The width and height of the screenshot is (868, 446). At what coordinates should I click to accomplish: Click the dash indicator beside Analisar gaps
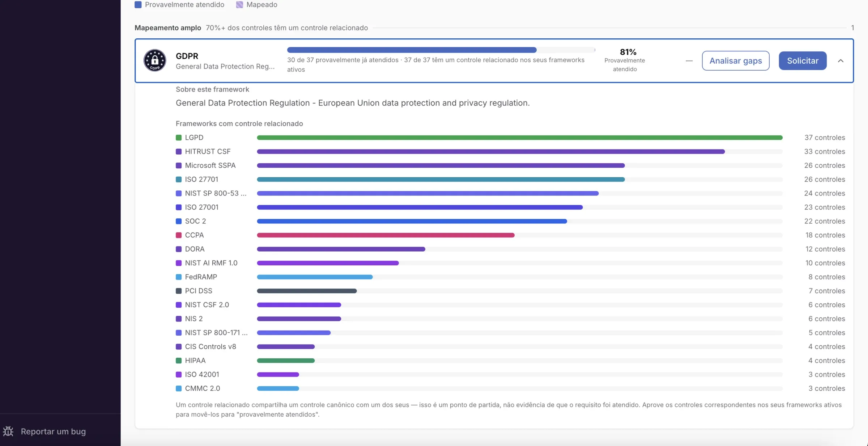[x=689, y=61]
